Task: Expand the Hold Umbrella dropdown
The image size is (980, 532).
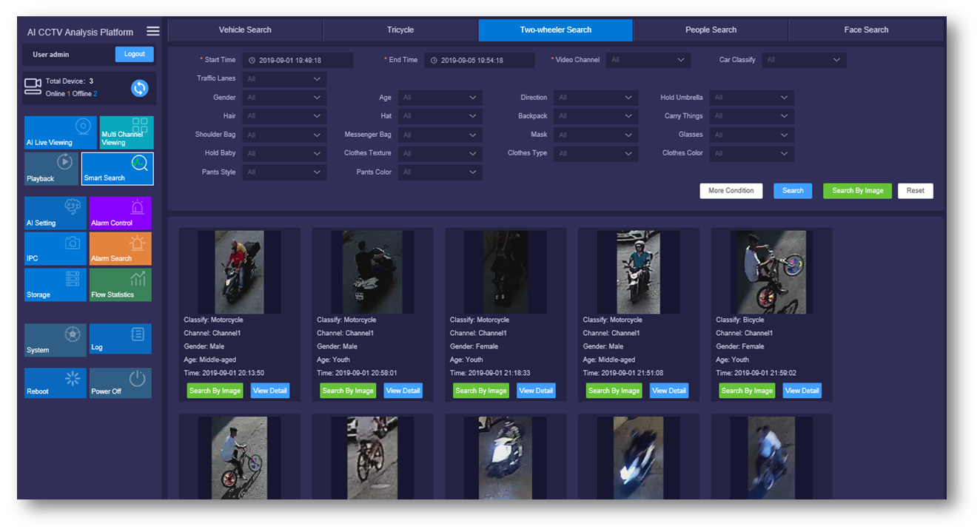Action: point(751,98)
